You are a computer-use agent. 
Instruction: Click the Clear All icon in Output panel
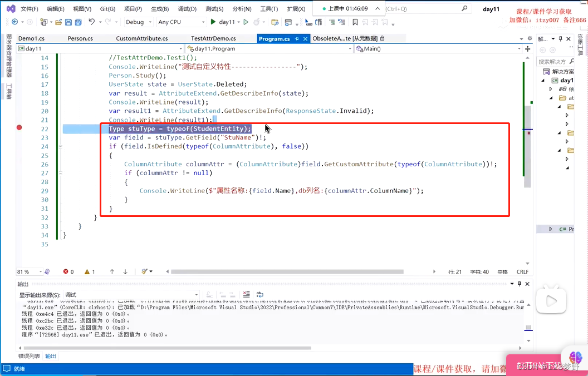click(x=246, y=294)
